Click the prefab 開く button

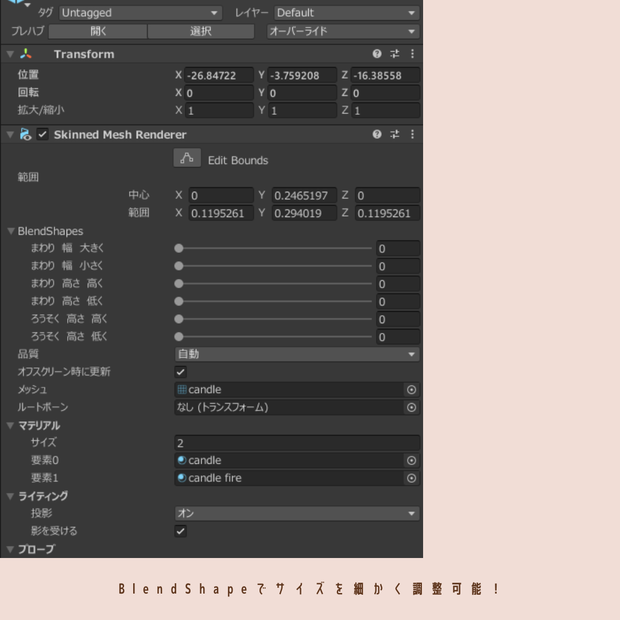pyautogui.click(x=98, y=31)
